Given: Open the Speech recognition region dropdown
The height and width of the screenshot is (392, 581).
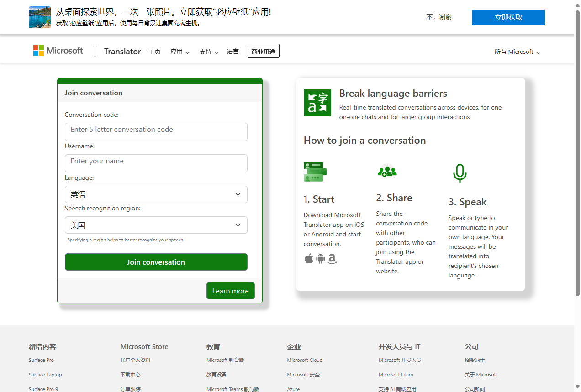Looking at the screenshot, I should coord(156,225).
